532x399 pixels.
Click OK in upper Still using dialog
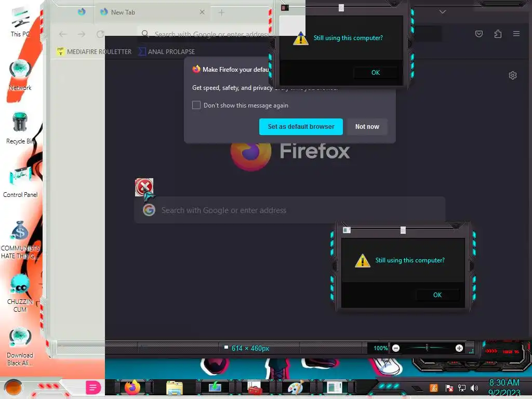376,73
